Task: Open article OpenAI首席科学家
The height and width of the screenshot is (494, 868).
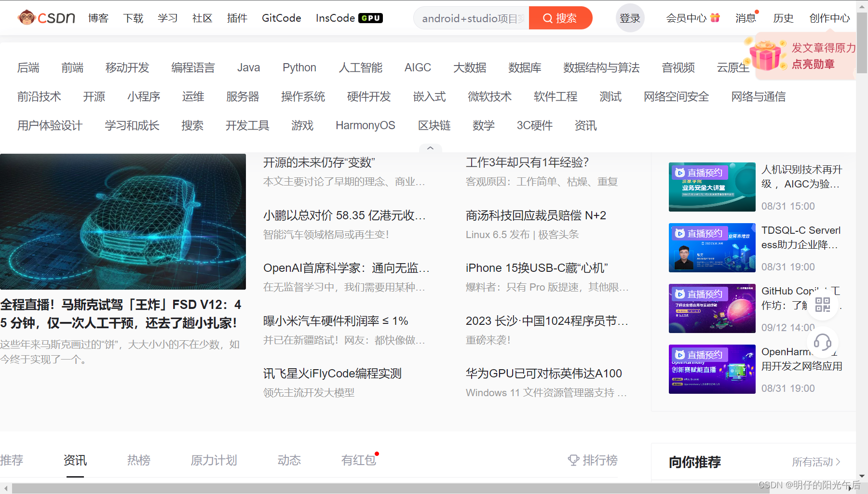Action: pyautogui.click(x=346, y=268)
